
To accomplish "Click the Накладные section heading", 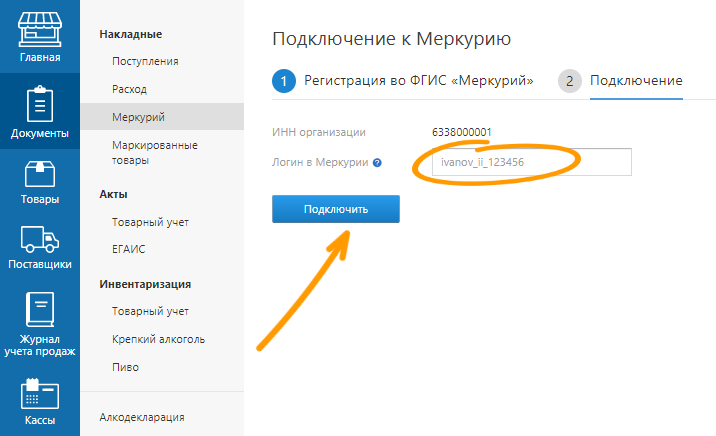I will coord(131,34).
